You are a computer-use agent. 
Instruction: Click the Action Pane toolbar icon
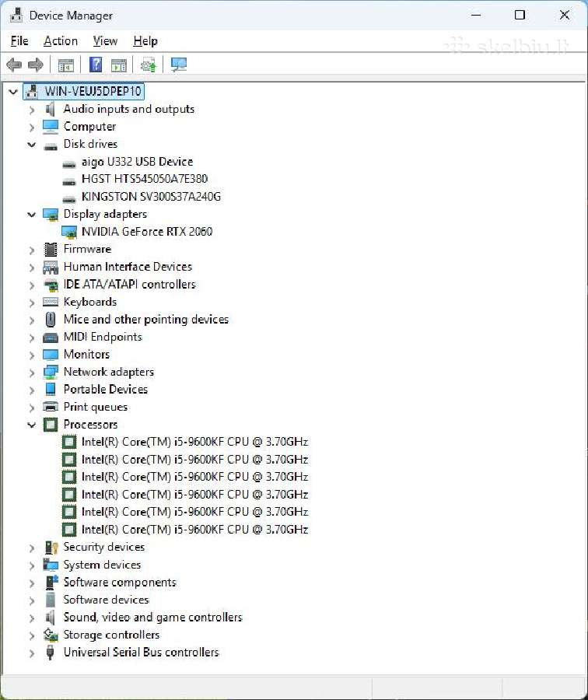tap(119, 65)
